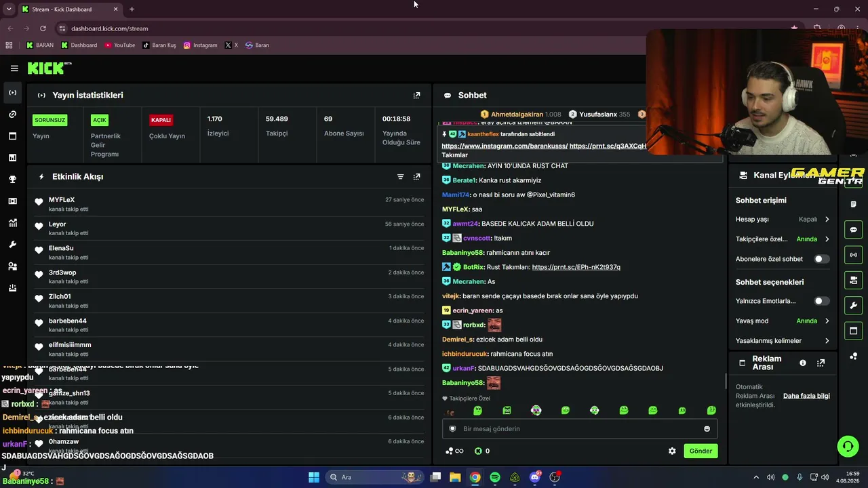Screen dimensions: 868x488
Task: Click the Windows Start button
Action: 314,477
